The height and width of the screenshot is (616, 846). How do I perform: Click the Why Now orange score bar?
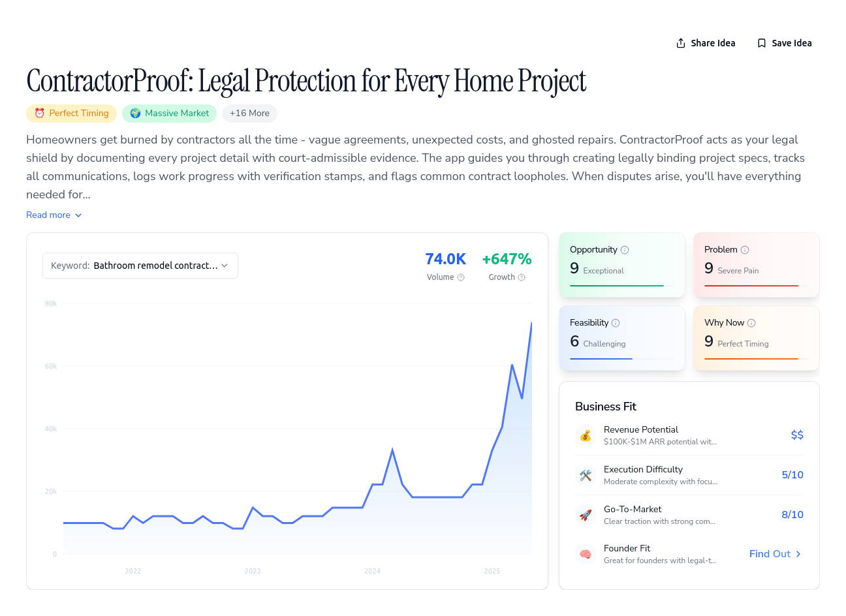pos(751,359)
